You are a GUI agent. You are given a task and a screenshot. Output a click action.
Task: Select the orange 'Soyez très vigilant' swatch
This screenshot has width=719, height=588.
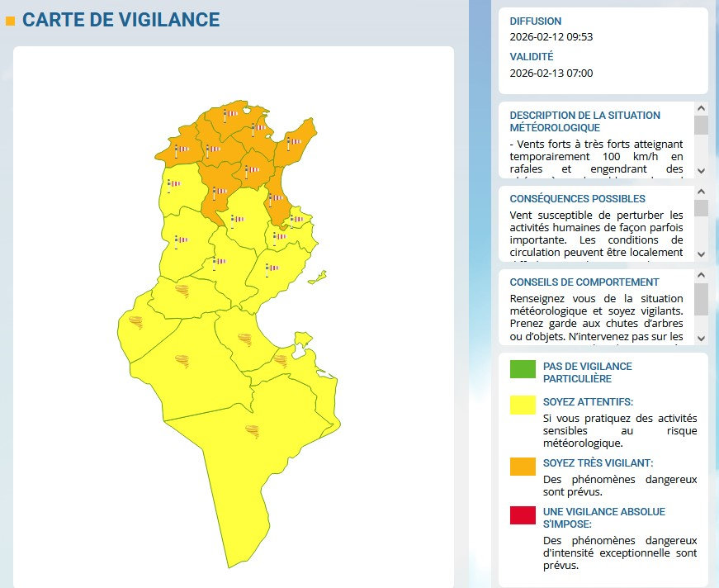pyautogui.click(x=523, y=467)
